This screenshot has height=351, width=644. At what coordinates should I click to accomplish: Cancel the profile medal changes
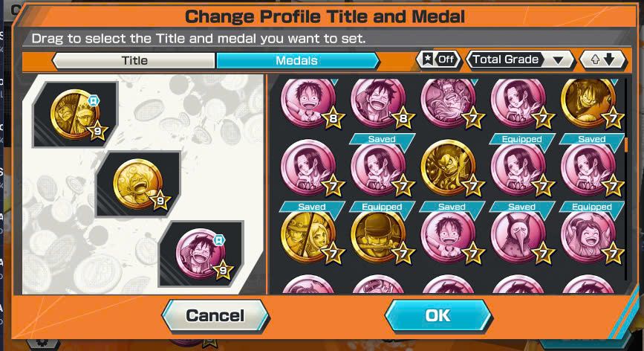[x=215, y=315]
